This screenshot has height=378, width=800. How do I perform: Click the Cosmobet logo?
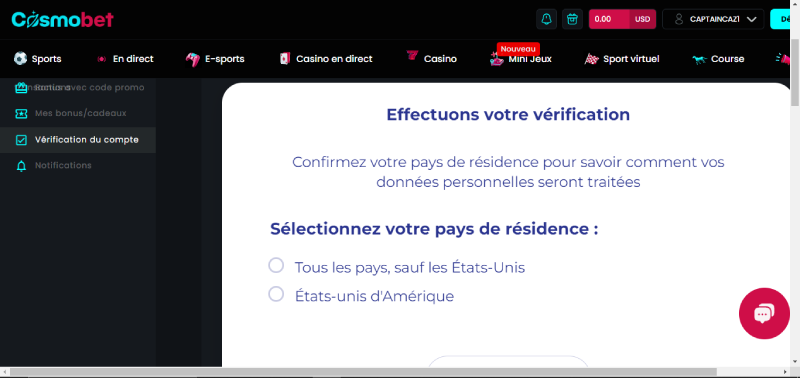(62, 19)
